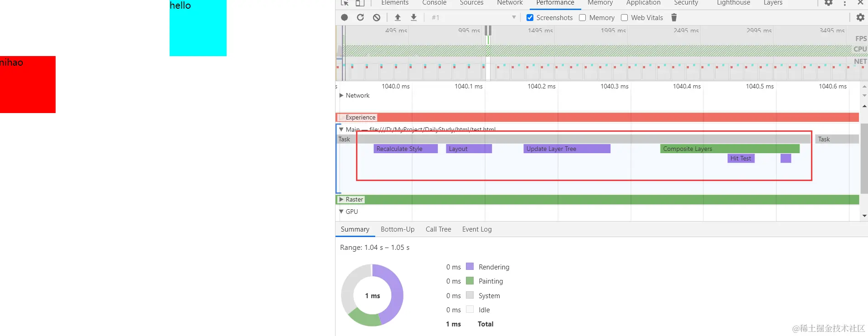The image size is (868, 336).
Task: Click the Rendering purple color swatch
Action: coord(470,266)
